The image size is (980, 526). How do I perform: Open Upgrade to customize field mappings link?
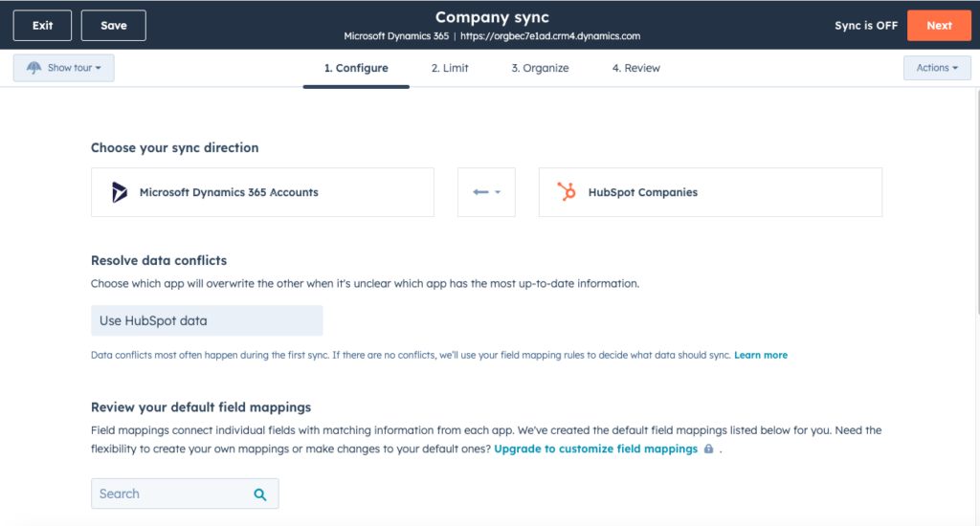tap(595, 449)
